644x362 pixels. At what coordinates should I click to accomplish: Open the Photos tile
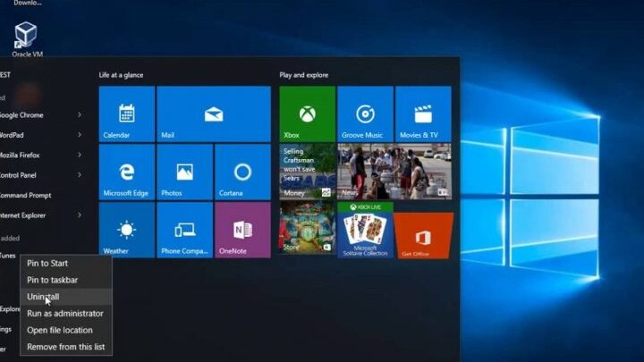(x=185, y=172)
